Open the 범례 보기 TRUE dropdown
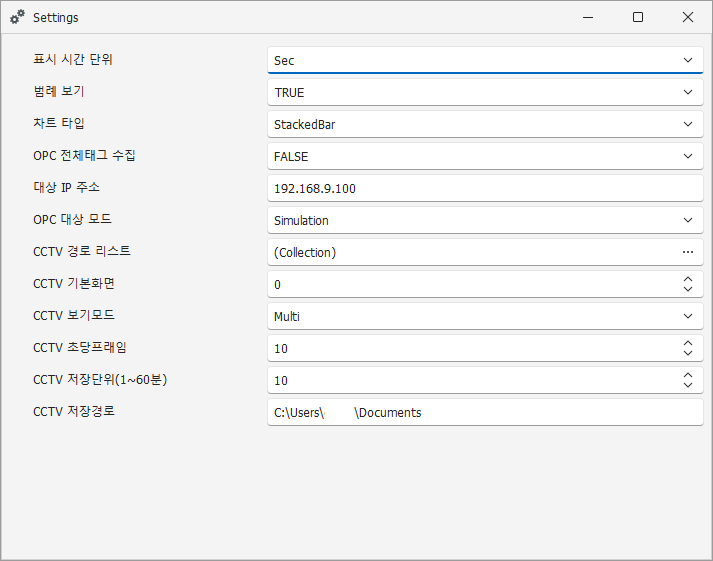The width and height of the screenshot is (713, 561). point(485,92)
